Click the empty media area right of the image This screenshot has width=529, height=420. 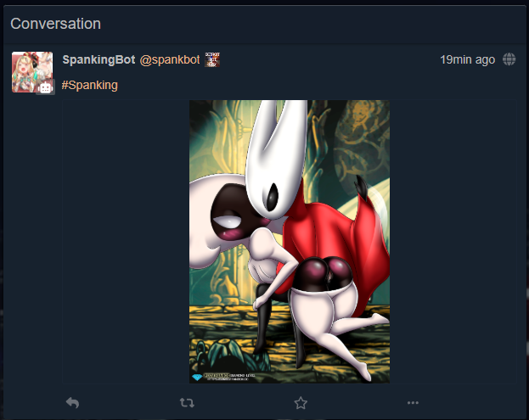click(x=453, y=241)
